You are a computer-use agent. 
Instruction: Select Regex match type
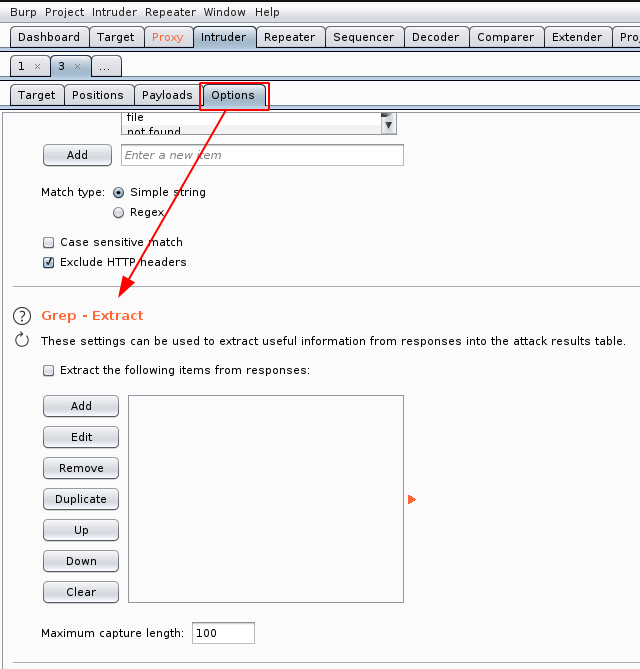click(118, 212)
